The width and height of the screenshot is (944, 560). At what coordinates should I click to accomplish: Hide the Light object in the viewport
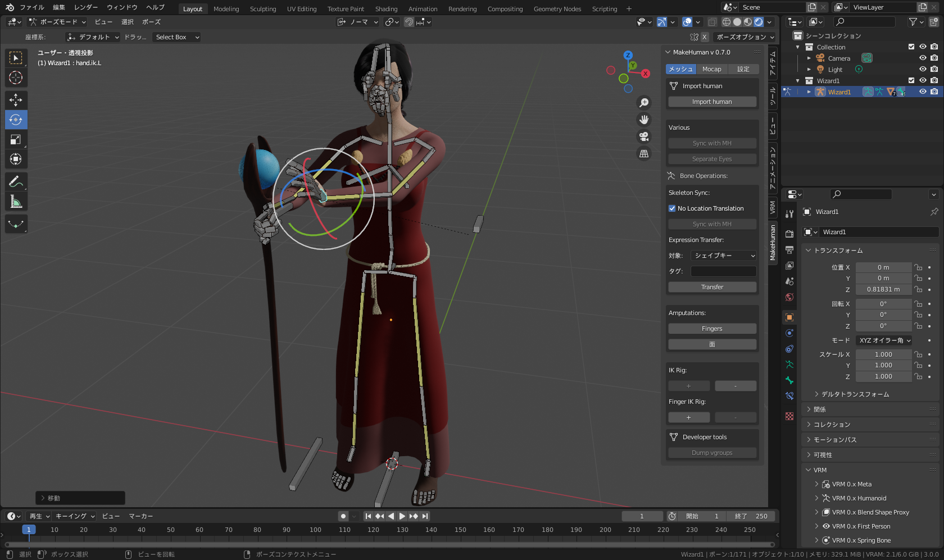(922, 69)
